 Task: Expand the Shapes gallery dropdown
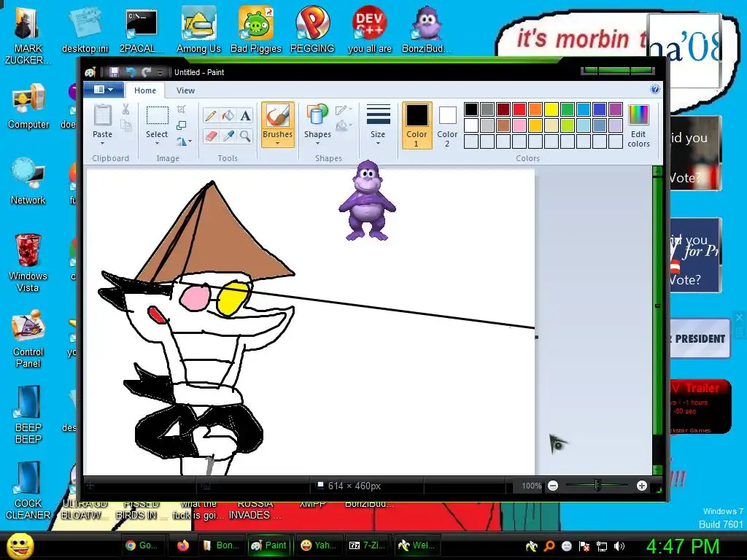[x=317, y=143]
